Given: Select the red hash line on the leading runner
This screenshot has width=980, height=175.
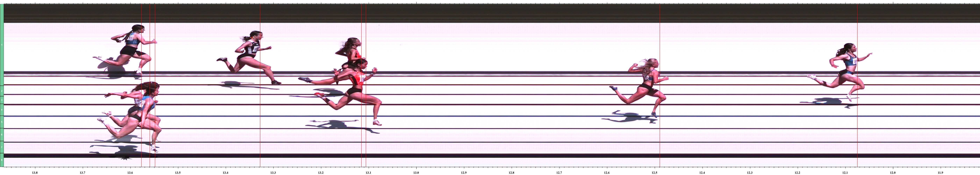Looking at the screenshot, I should pos(857,86).
